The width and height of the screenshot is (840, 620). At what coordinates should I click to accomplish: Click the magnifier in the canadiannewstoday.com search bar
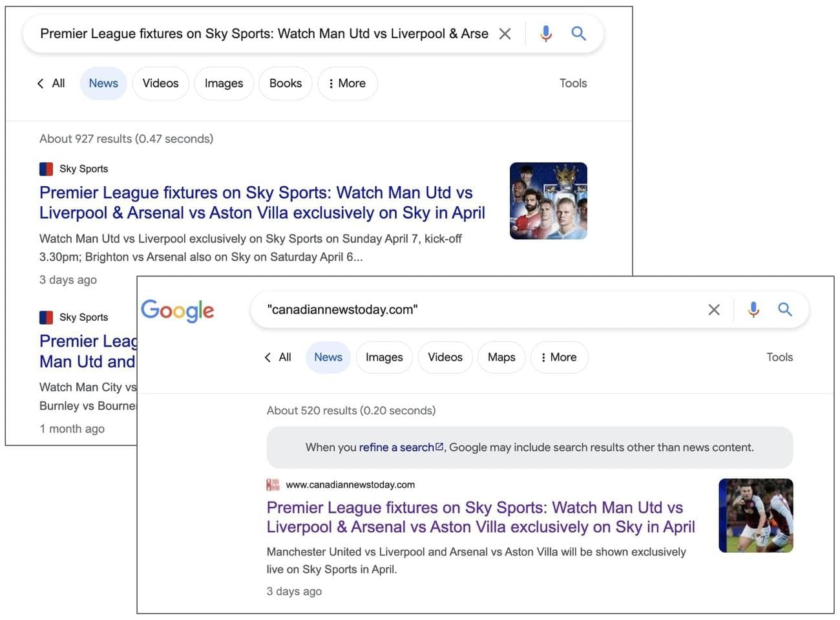[x=785, y=310]
